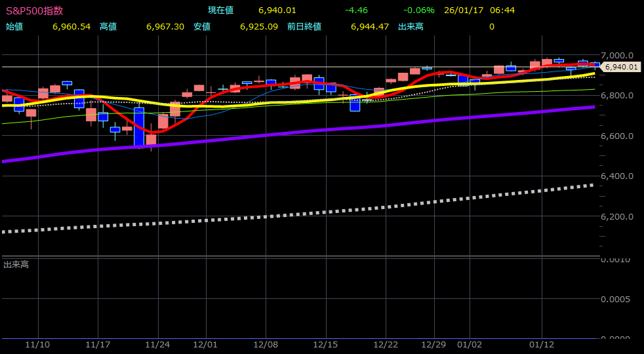Click the 6,400.0 price axis label
Viewport: 644px width, 354px height.
(x=617, y=176)
